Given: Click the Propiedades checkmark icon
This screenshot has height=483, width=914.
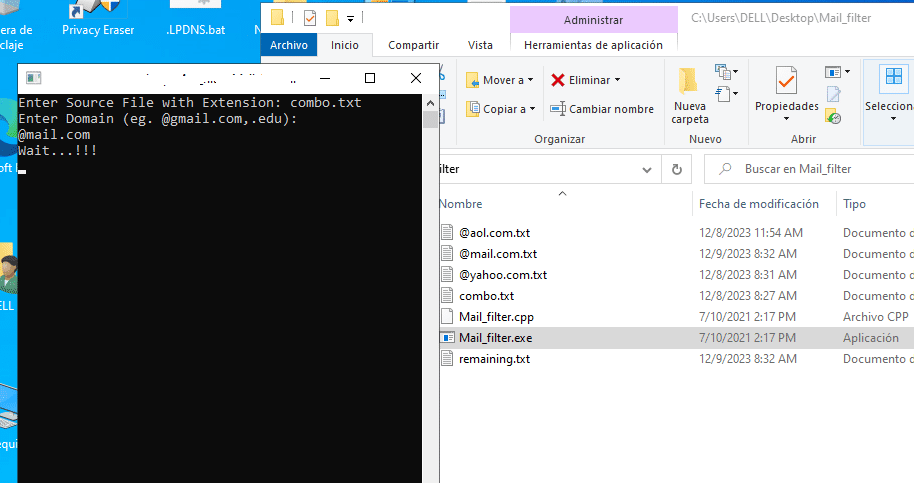Looking at the screenshot, I should (x=786, y=80).
